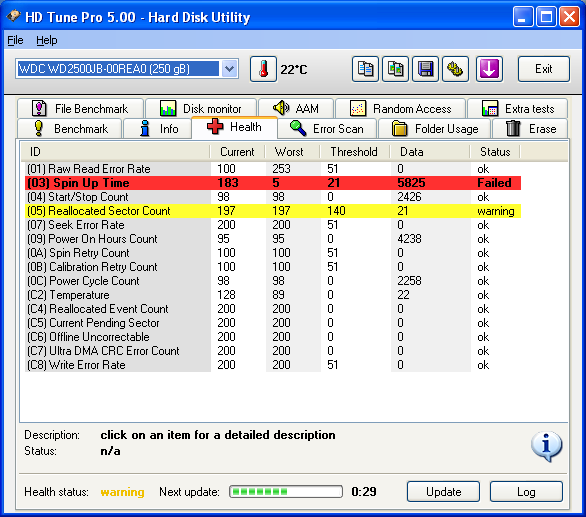This screenshot has height=517, width=586.
Task: Select the failed (03) Spin Up Time row
Action: 273,183
